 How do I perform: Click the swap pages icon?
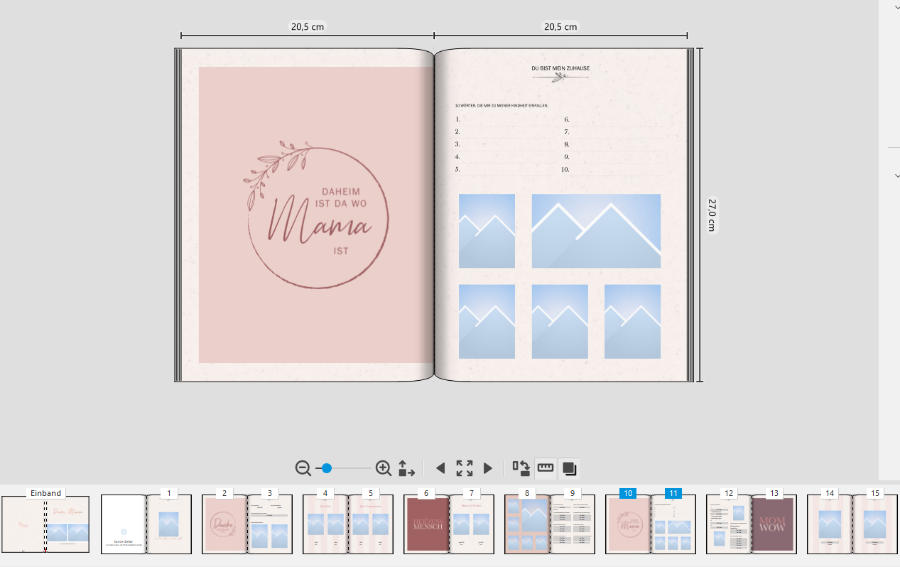(x=521, y=468)
